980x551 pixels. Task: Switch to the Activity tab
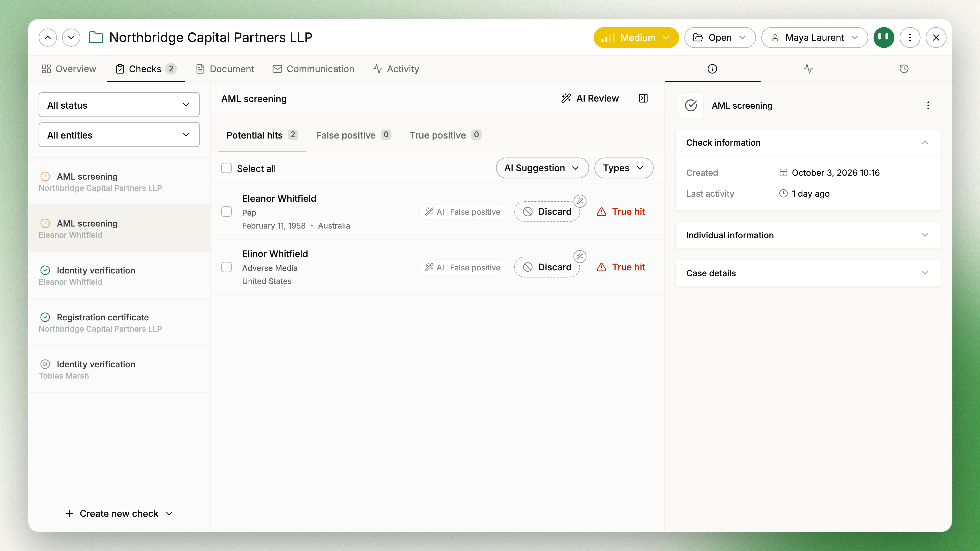396,69
